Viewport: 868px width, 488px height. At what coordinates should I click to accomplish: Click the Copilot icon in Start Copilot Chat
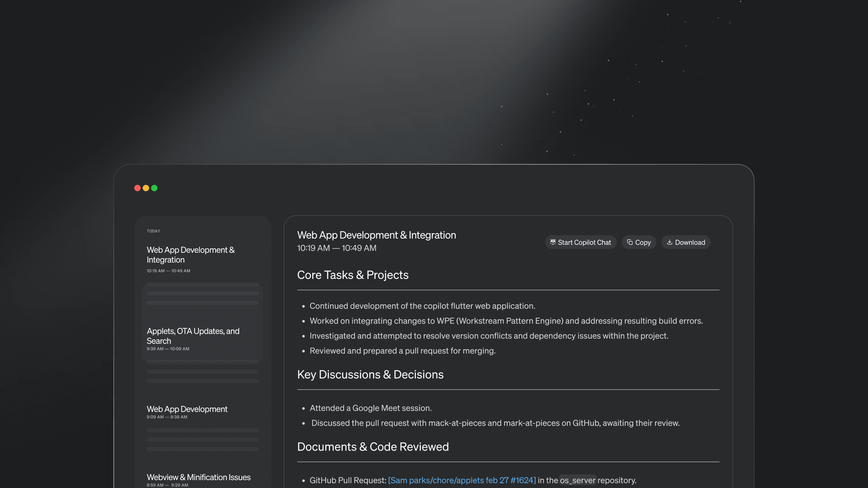[553, 242]
